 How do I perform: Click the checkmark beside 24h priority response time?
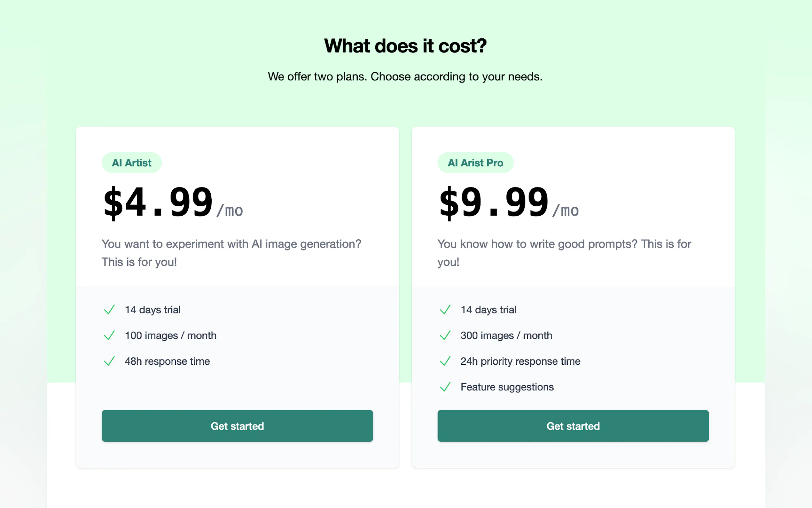pyautogui.click(x=445, y=361)
